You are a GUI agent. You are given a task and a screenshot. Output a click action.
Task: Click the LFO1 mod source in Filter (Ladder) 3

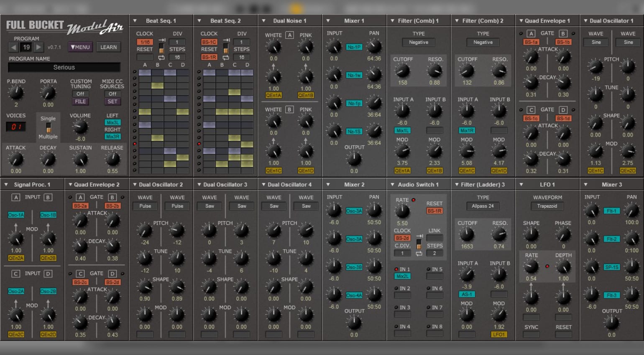coord(499,335)
